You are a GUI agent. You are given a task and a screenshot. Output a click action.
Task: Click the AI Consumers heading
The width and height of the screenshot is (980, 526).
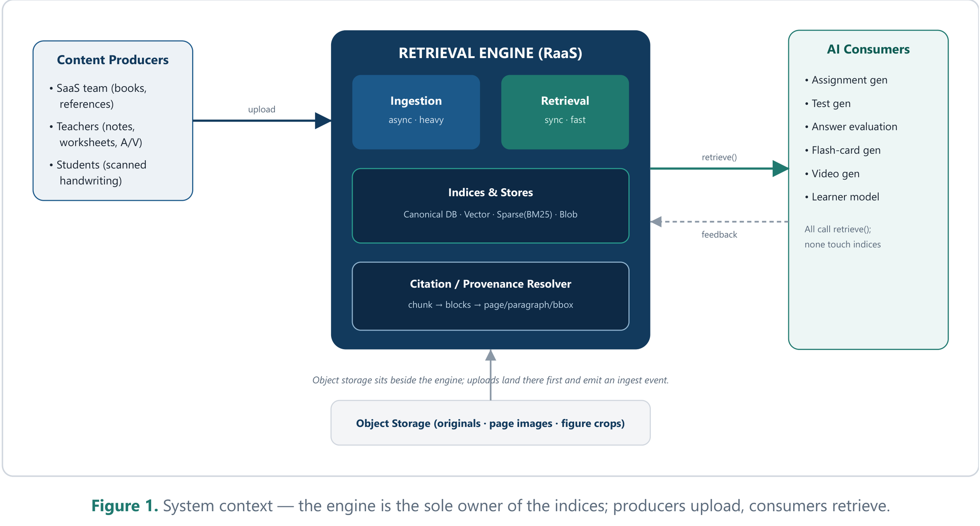click(x=868, y=49)
